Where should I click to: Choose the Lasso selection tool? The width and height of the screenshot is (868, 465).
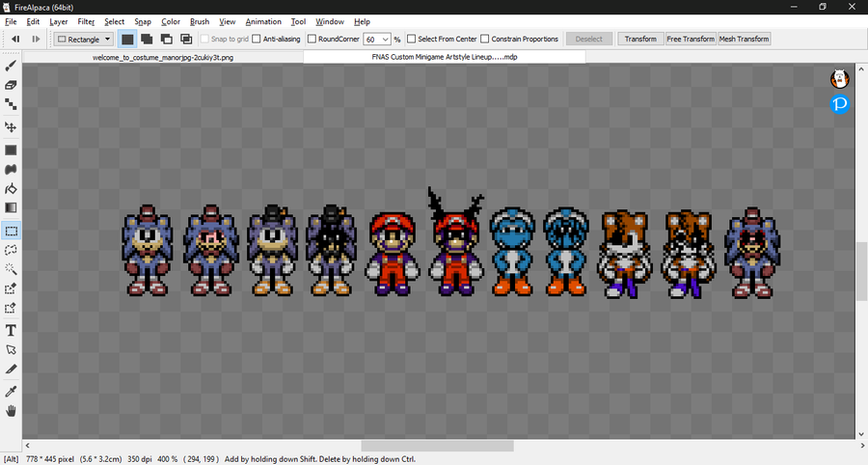click(x=11, y=250)
